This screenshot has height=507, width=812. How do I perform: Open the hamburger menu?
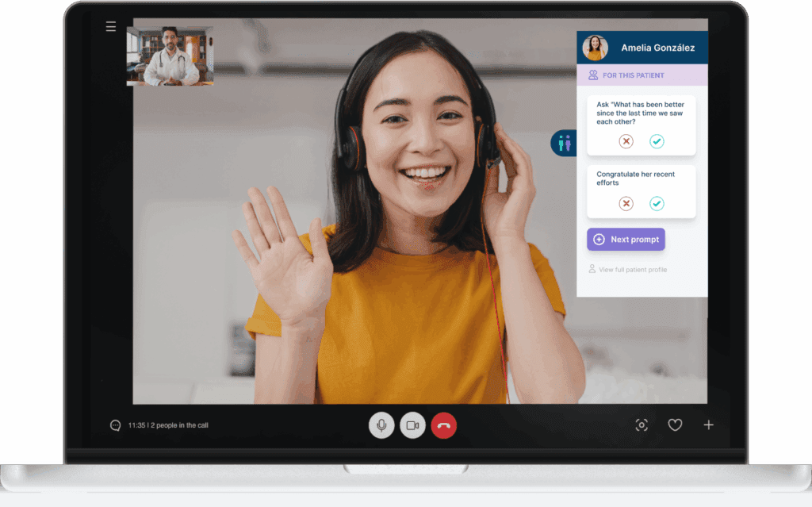point(111,27)
